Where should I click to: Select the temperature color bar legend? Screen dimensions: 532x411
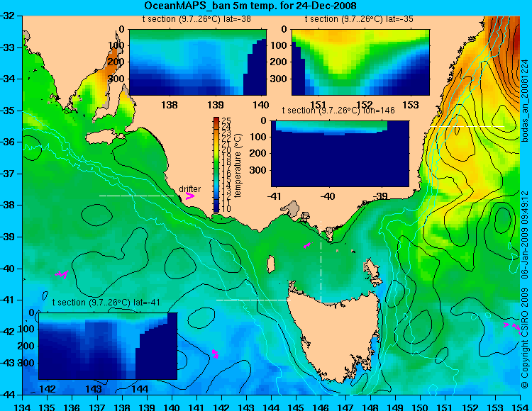click(x=216, y=164)
